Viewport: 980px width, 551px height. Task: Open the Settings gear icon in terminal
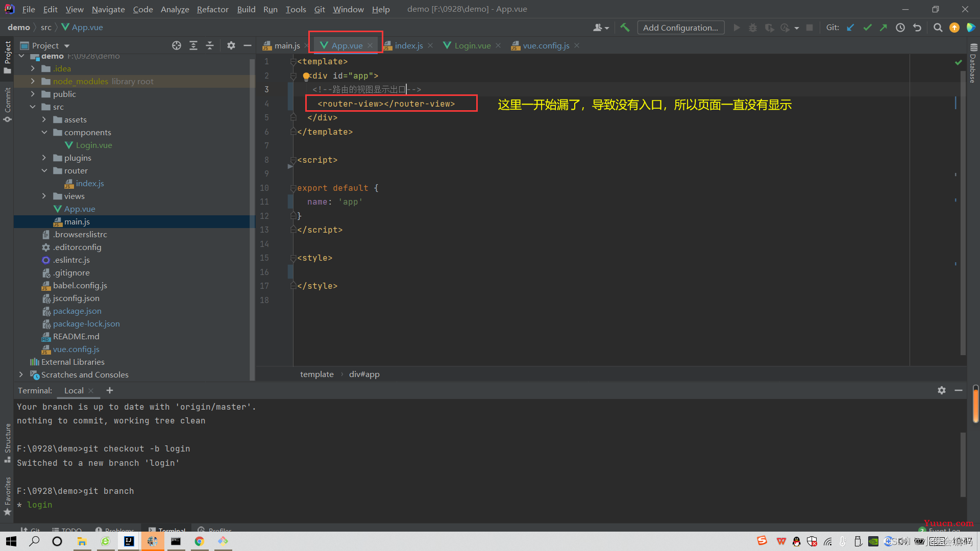tap(942, 390)
